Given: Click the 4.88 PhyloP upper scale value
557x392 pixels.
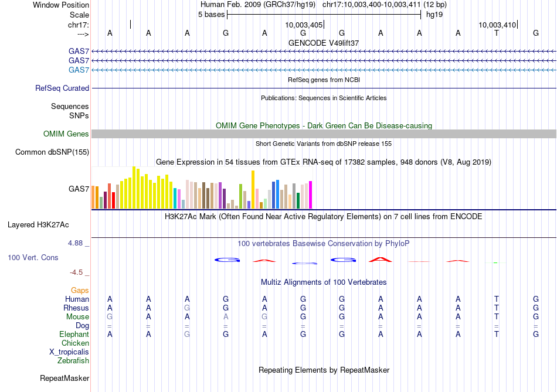Looking at the screenshot, I should coord(75,243).
